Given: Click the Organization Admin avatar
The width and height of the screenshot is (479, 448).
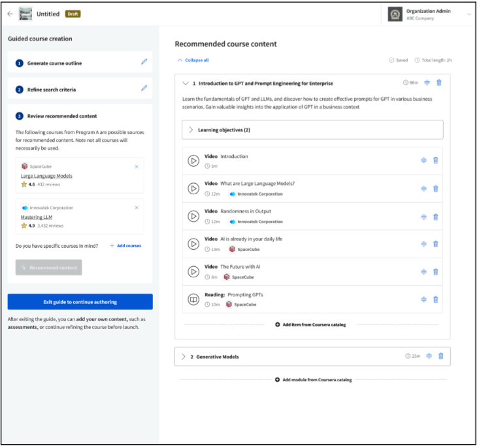Looking at the screenshot, I should [x=395, y=14].
